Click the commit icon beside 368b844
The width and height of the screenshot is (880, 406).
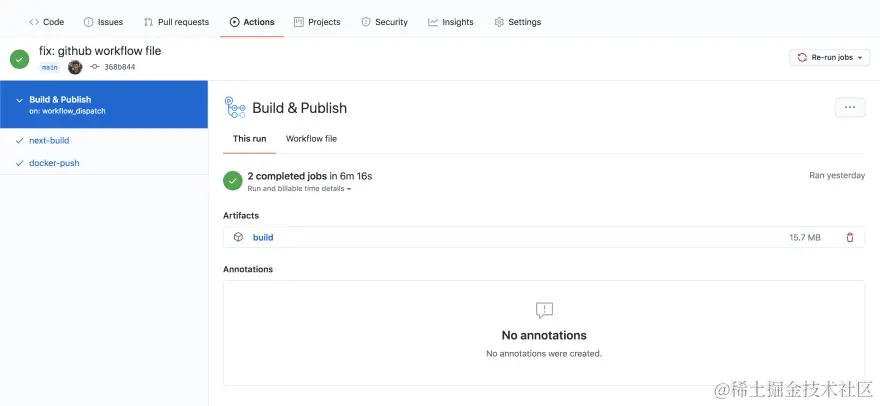[95, 67]
